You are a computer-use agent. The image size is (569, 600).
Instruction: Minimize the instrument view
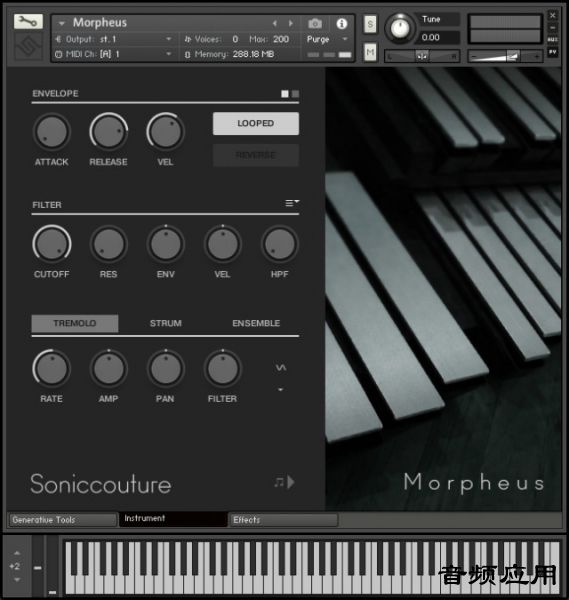[553, 28]
